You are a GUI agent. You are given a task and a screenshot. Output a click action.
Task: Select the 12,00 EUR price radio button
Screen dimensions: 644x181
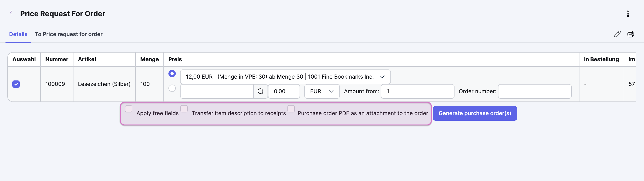pyautogui.click(x=172, y=74)
